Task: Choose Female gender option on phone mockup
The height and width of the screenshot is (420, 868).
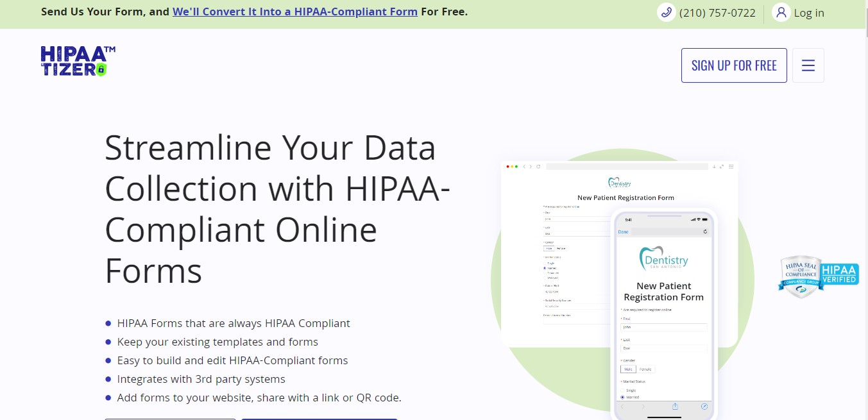Action: (645, 369)
